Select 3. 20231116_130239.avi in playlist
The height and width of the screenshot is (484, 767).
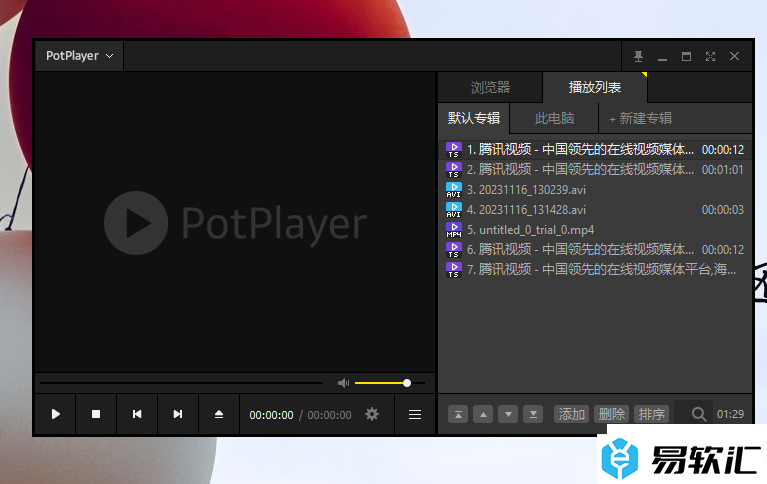pyautogui.click(x=595, y=189)
